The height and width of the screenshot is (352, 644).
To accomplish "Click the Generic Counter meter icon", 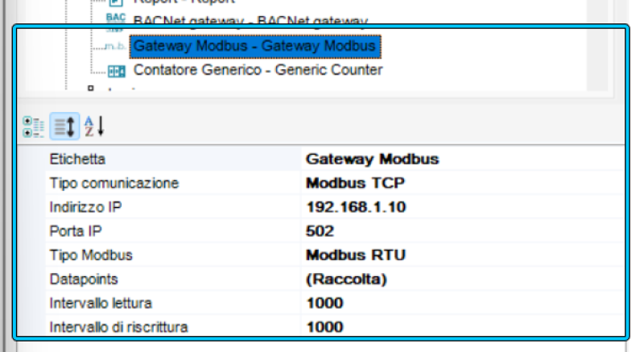I will click(116, 72).
